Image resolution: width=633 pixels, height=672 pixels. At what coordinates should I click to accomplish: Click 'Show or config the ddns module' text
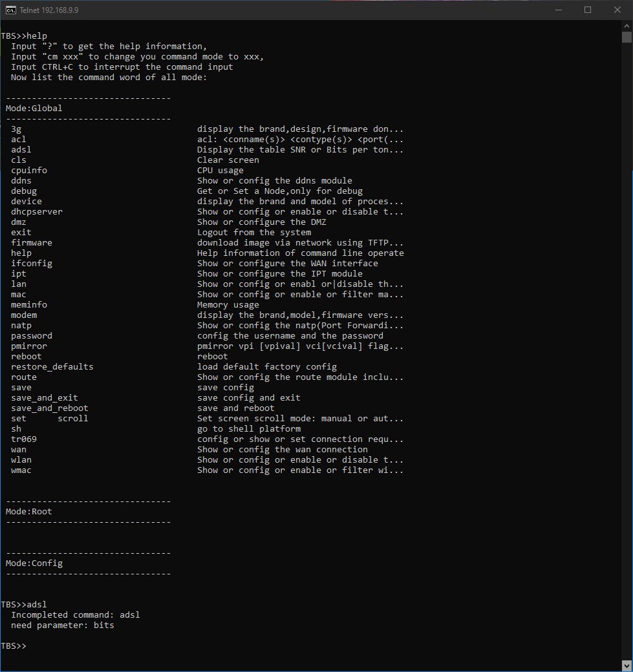click(275, 180)
